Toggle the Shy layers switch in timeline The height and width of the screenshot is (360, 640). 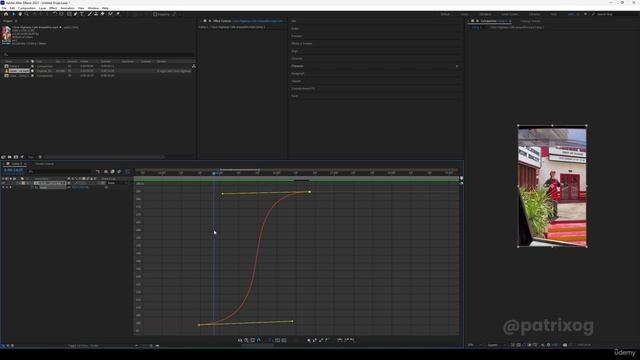[x=106, y=172]
